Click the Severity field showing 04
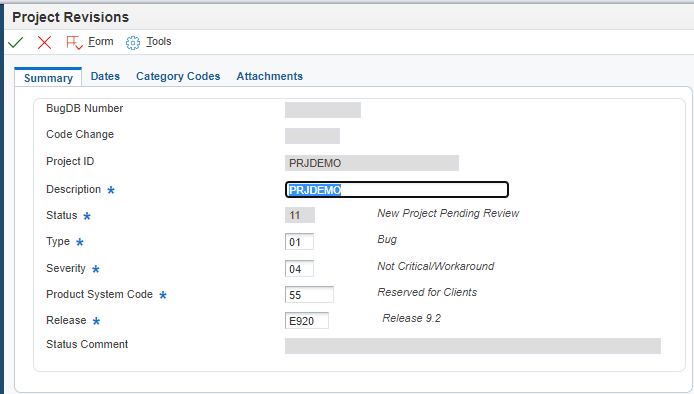 click(299, 269)
